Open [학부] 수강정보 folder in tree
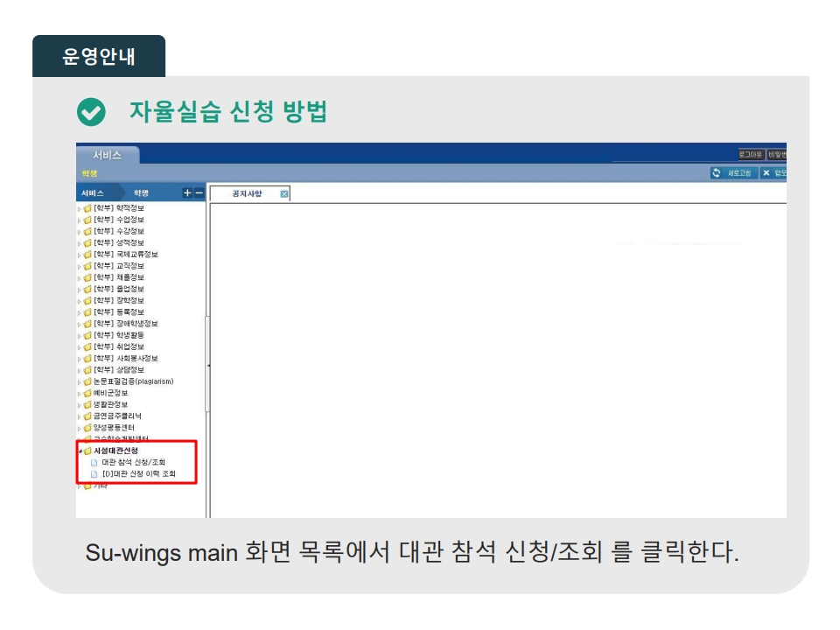Viewport: 840px width, 630px height. tap(119, 231)
